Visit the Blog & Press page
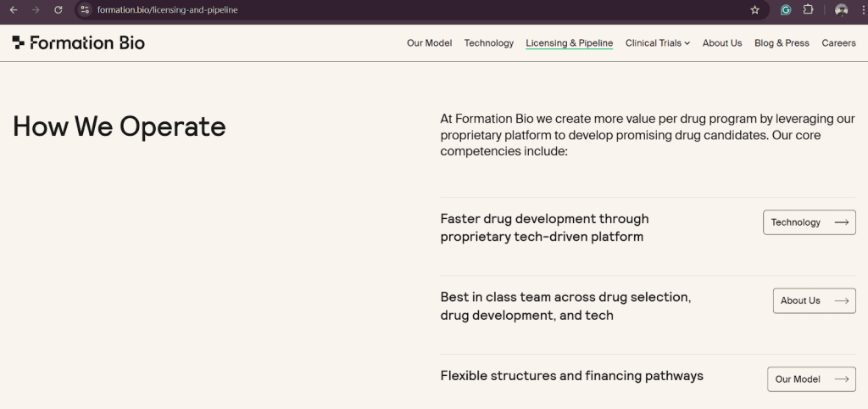The width and height of the screenshot is (868, 409). point(782,43)
